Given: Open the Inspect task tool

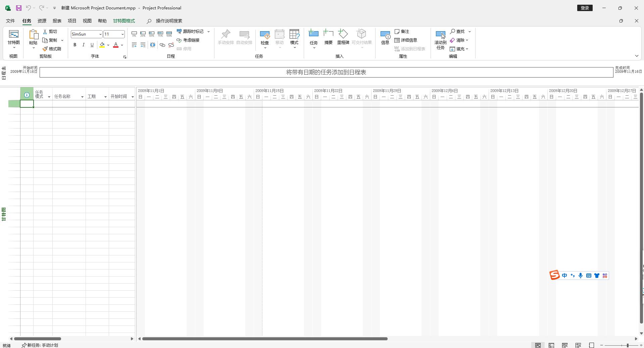Looking at the screenshot, I should (x=265, y=37).
